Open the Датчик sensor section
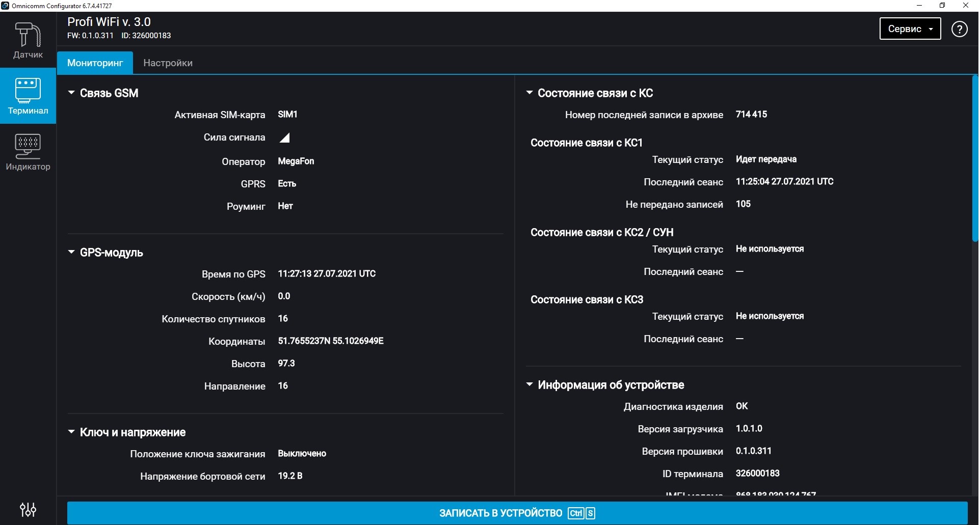This screenshot has width=980, height=525. [28, 40]
